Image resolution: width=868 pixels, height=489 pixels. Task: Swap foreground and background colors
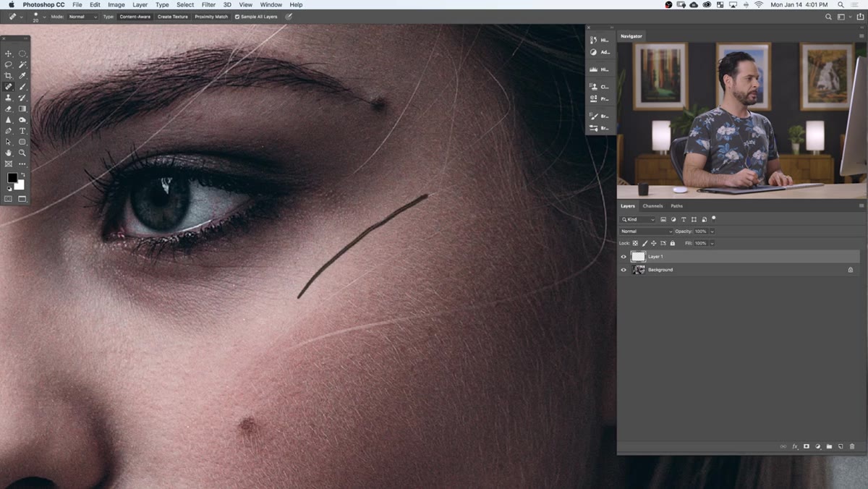(x=22, y=175)
